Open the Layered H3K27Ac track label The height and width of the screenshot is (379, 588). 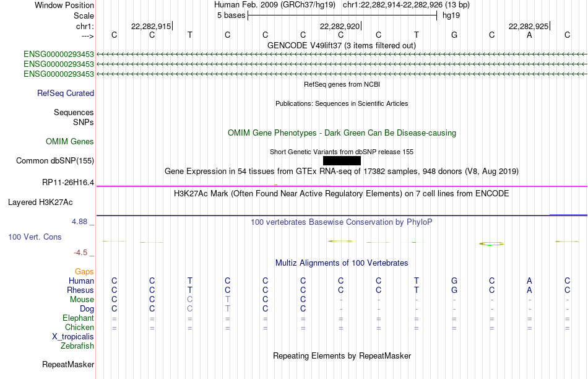[x=40, y=203]
